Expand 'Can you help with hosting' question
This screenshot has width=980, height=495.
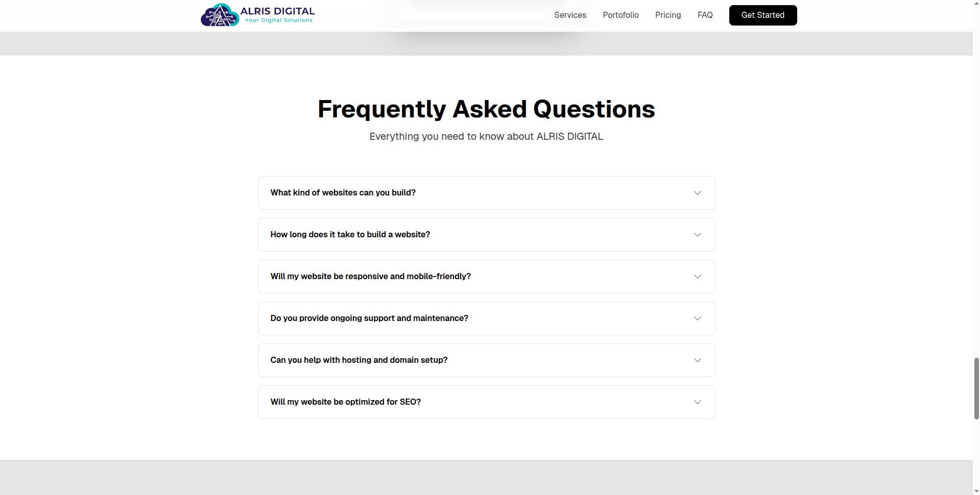tap(359, 360)
